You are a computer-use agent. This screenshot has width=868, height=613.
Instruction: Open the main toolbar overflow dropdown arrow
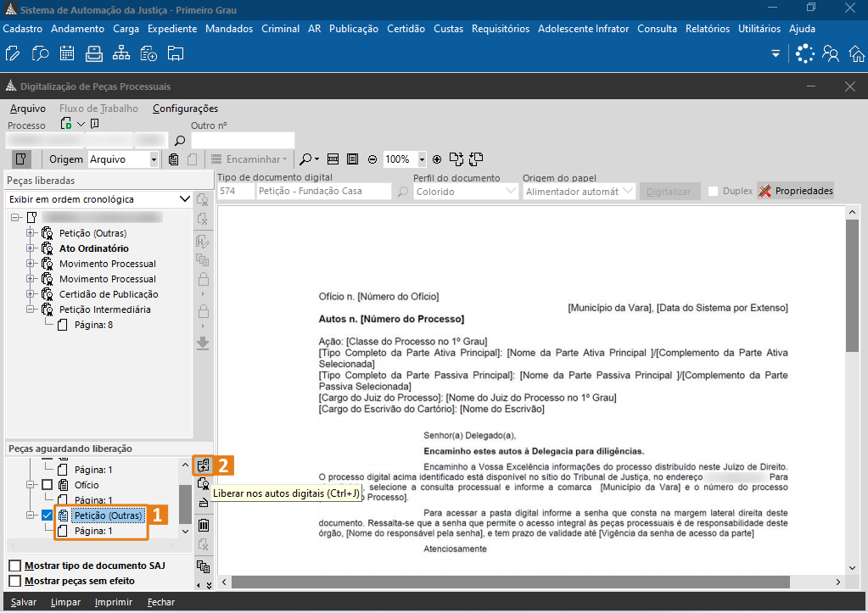776,53
